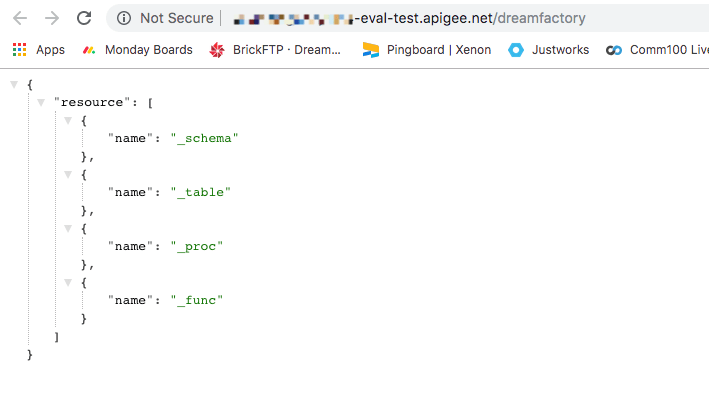Image resolution: width=709 pixels, height=412 pixels.
Task: Open the Monday Boards bookmark
Action: click(148, 50)
